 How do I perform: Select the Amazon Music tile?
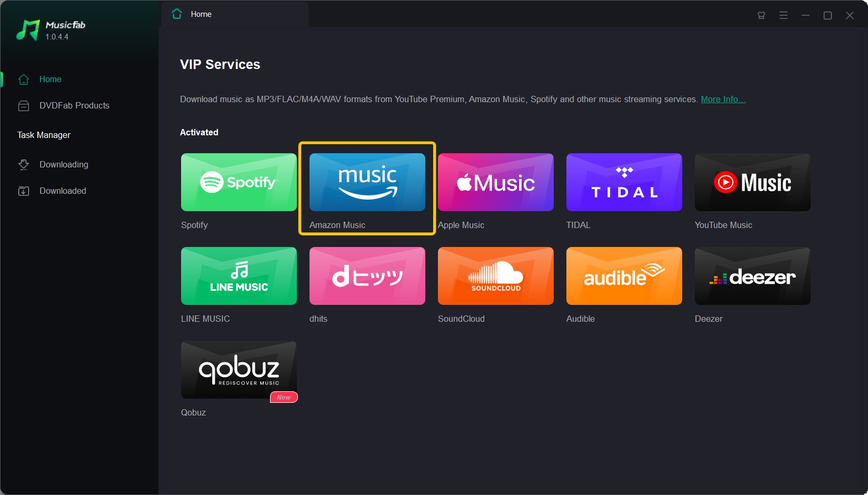[367, 182]
